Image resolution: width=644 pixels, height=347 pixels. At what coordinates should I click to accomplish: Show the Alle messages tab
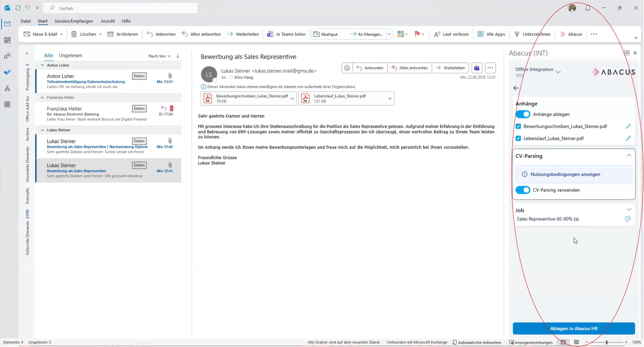[x=48, y=56]
